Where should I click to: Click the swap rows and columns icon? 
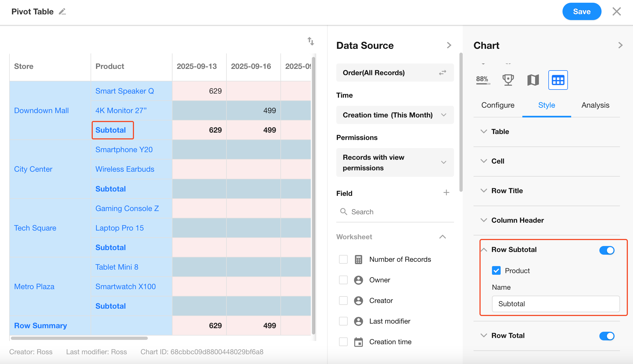tap(311, 41)
